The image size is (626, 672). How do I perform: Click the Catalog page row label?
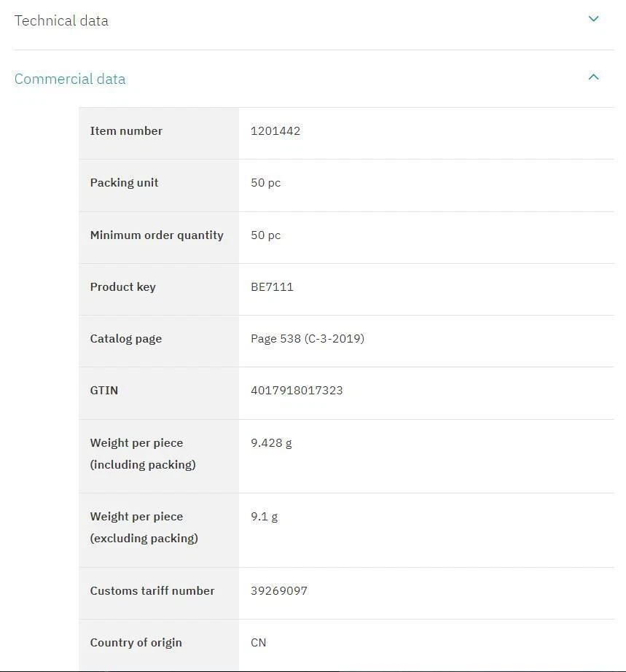coord(125,338)
